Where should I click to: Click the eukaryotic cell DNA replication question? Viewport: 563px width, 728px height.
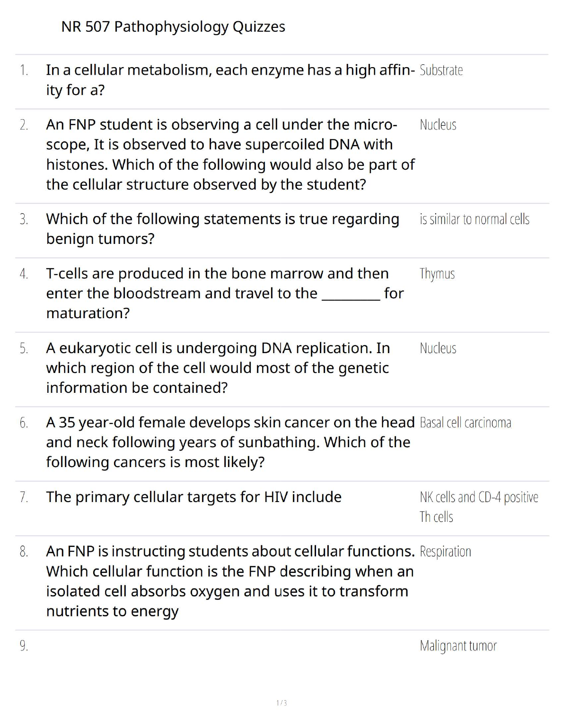click(218, 368)
